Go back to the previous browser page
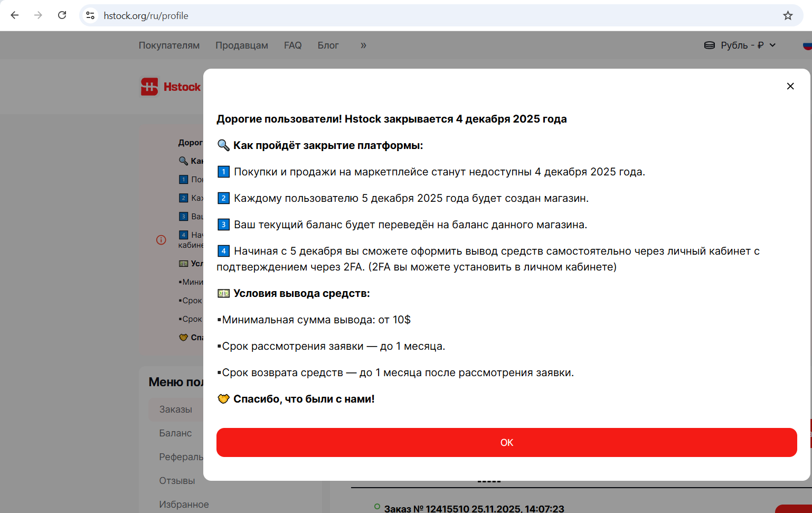812x513 pixels. tap(15, 15)
